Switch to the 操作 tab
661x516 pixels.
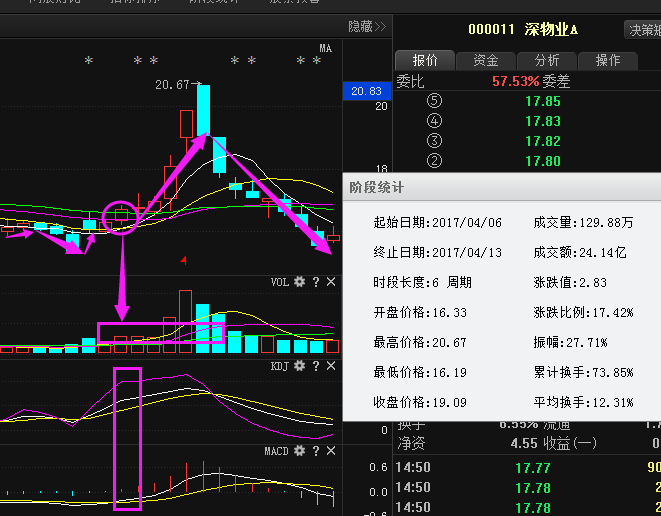[607, 60]
